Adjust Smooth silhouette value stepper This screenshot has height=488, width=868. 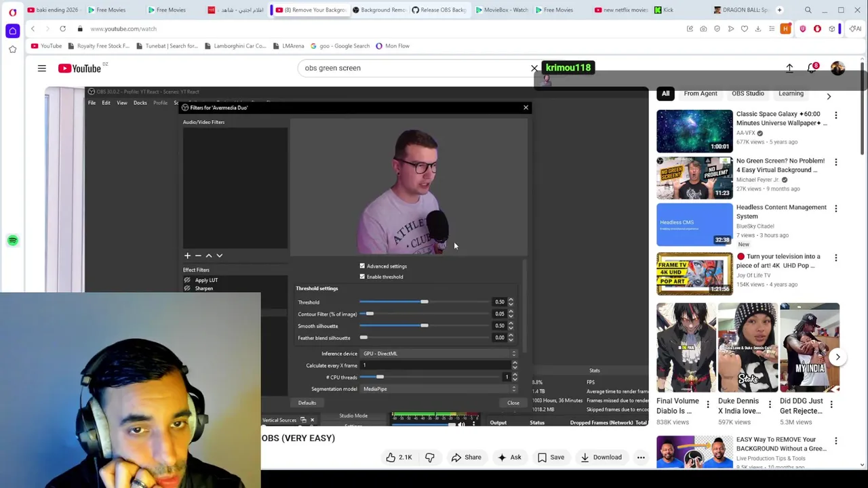click(511, 326)
